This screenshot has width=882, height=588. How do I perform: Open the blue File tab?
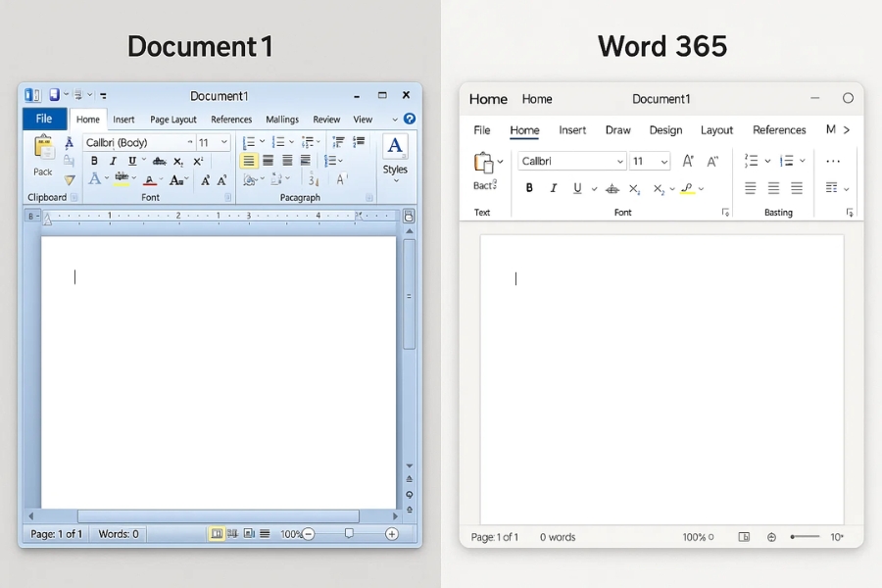pos(44,119)
